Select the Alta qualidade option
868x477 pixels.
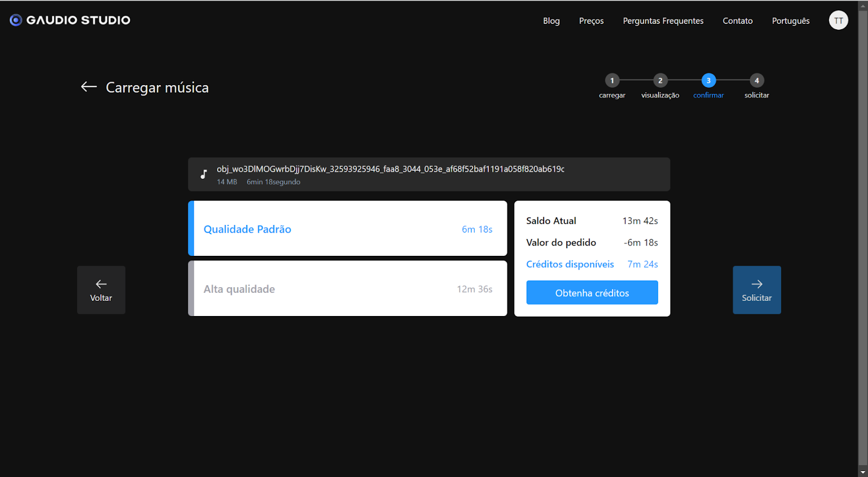(347, 288)
